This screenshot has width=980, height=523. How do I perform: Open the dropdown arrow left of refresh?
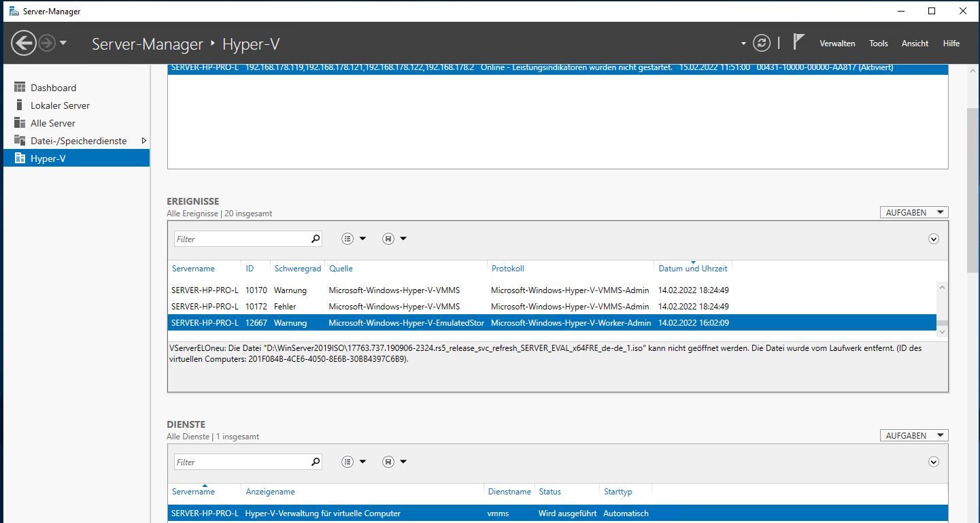tap(743, 44)
